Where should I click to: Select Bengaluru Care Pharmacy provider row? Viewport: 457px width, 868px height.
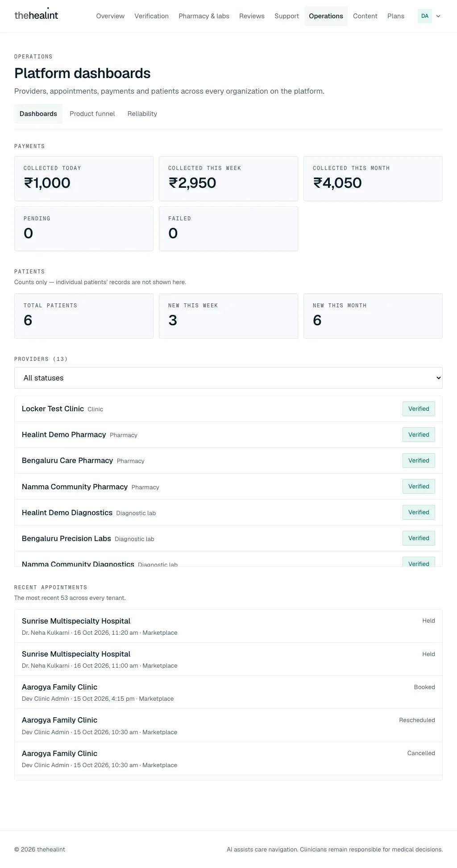[228, 461]
